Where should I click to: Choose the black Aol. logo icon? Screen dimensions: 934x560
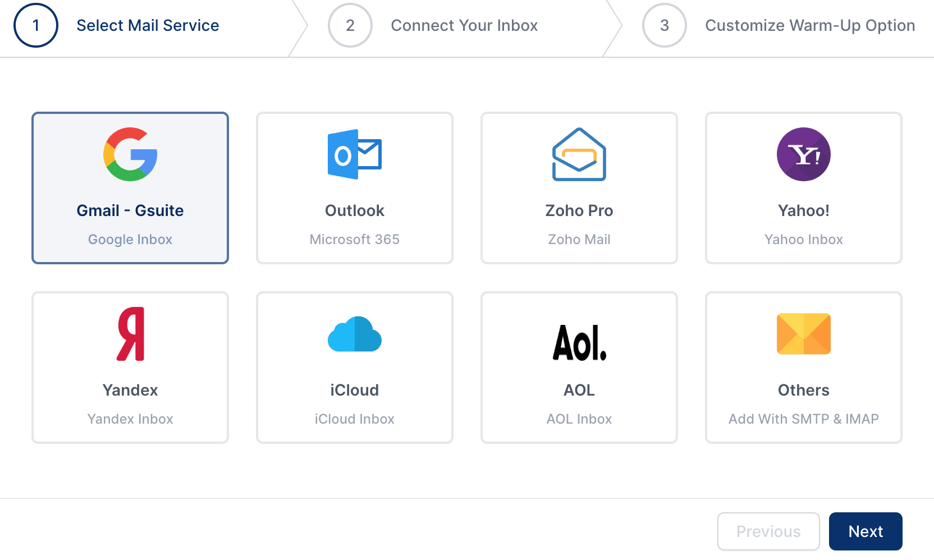coord(579,342)
